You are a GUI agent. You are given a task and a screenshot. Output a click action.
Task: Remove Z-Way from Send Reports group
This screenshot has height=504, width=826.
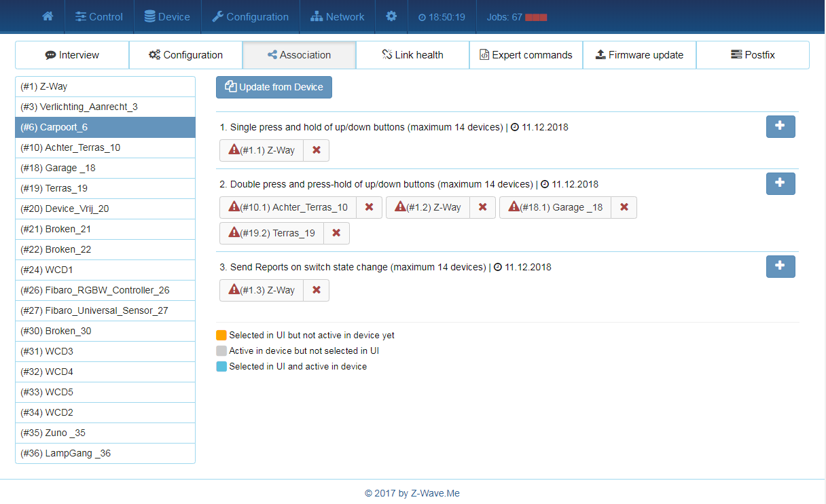click(316, 290)
